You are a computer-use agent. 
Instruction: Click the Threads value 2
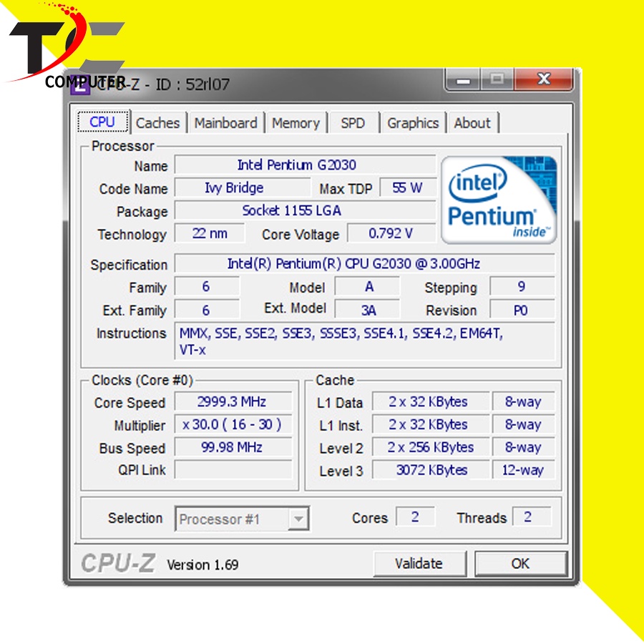(532, 517)
